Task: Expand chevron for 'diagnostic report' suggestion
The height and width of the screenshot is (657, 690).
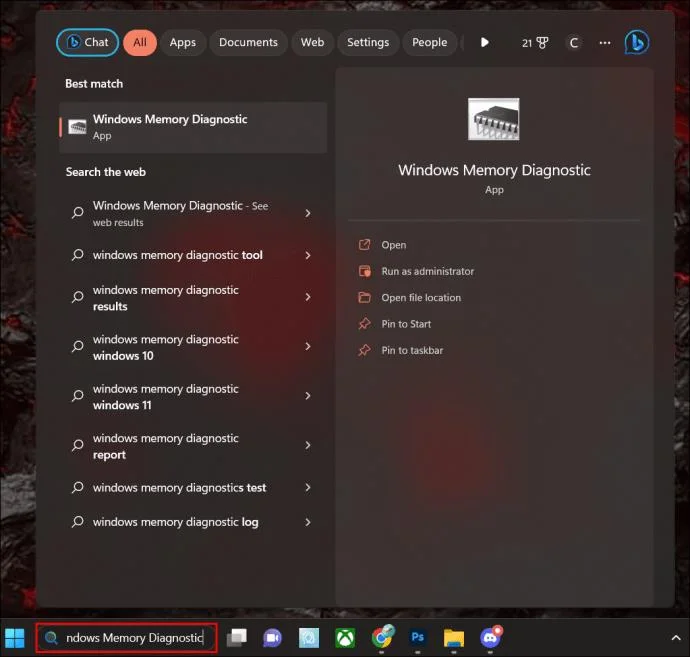Action: coord(308,445)
